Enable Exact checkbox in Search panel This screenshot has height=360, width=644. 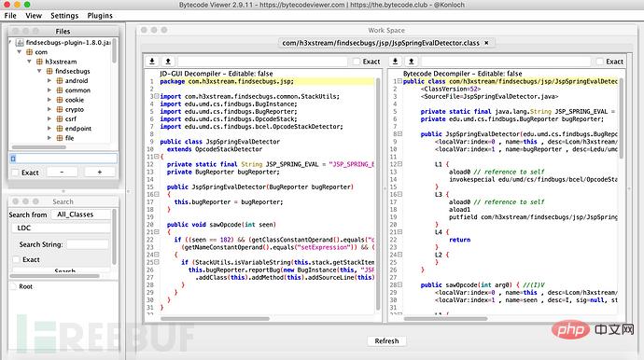[x=16, y=259]
